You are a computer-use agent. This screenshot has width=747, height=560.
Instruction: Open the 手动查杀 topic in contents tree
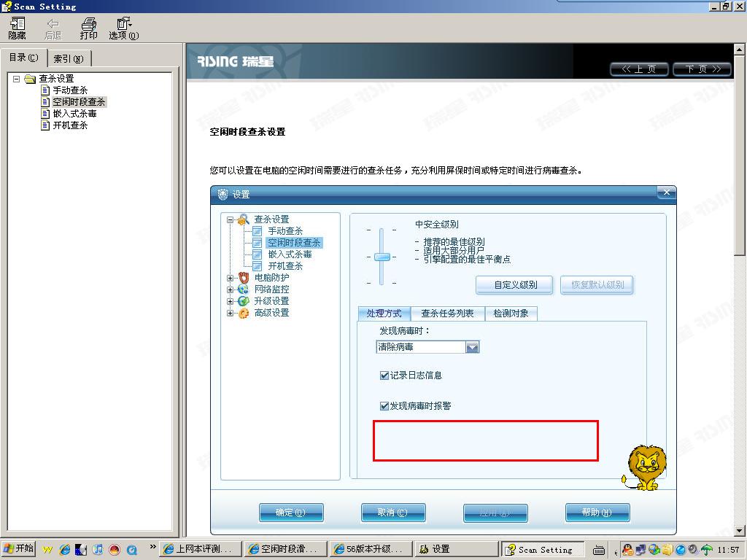click(x=70, y=90)
